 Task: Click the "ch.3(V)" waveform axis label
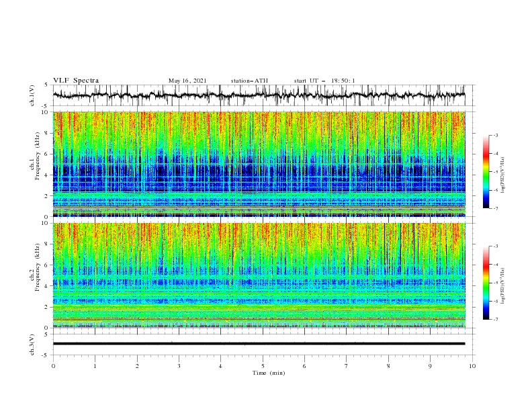point(32,345)
